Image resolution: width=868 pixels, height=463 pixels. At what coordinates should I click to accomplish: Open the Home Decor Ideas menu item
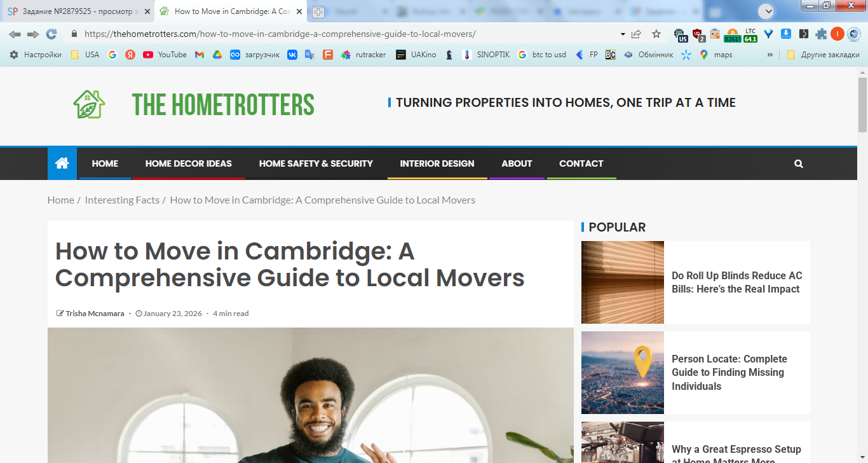coord(189,163)
